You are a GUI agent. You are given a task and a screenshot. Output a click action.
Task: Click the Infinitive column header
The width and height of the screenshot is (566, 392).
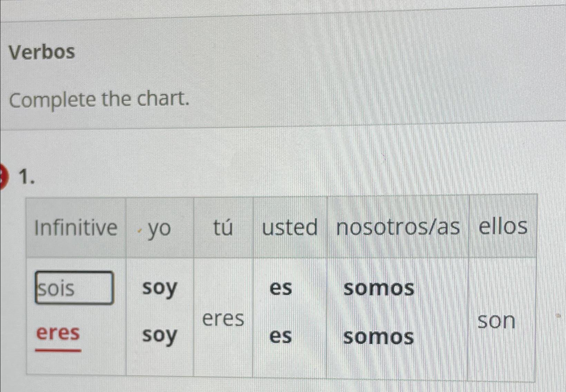(76, 228)
